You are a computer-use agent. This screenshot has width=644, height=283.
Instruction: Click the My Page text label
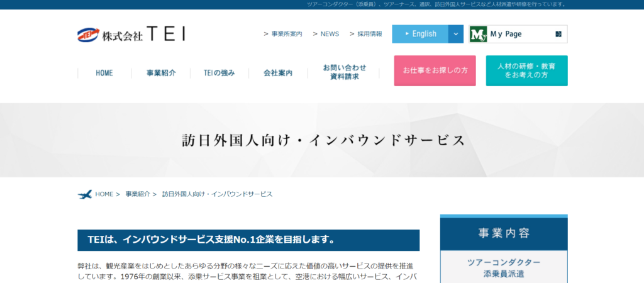pos(506,34)
